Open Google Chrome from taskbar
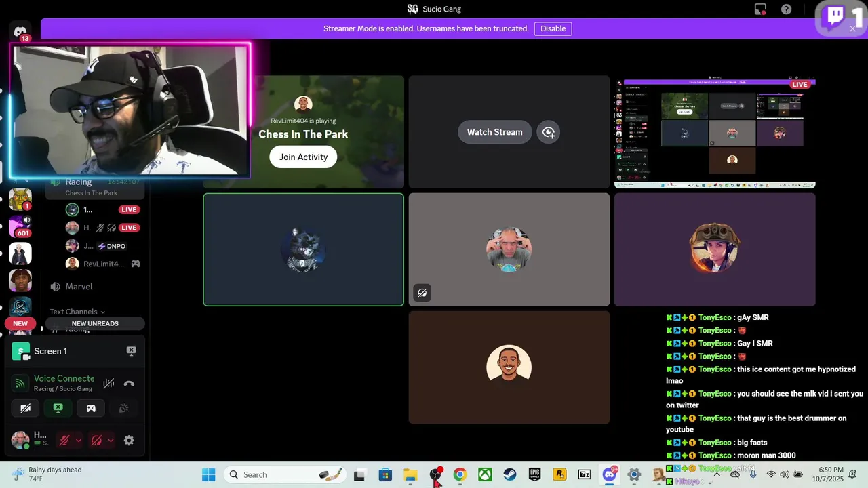The height and width of the screenshot is (488, 868). pyautogui.click(x=460, y=474)
